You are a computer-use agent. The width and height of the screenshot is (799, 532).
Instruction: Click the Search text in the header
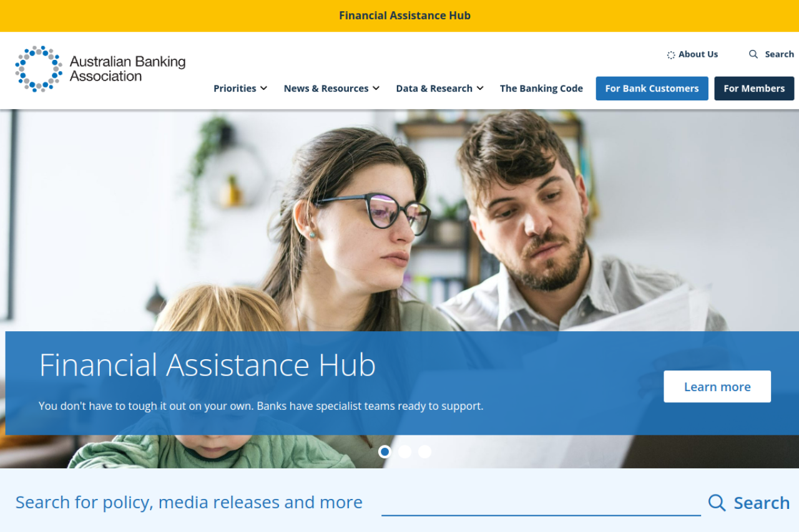(780, 54)
